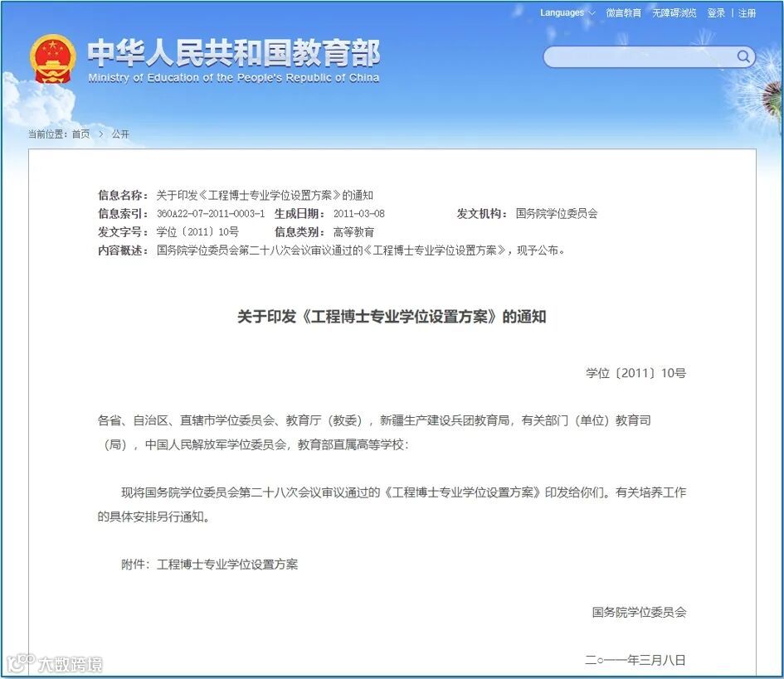Open the Languages dropdown

(x=567, y=13)
